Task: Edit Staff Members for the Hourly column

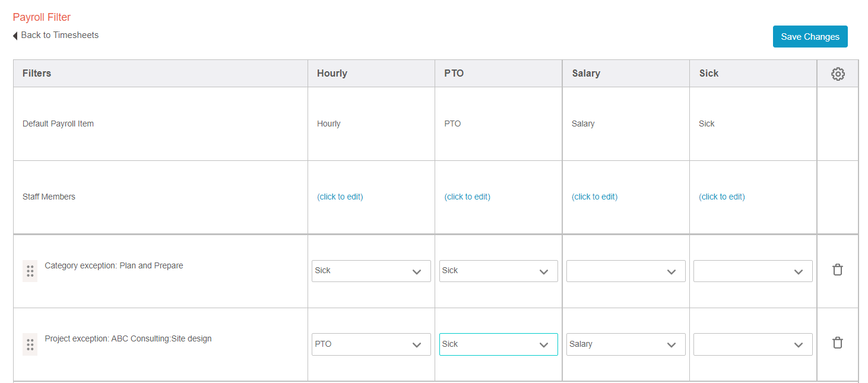Action: click(340, 197)
